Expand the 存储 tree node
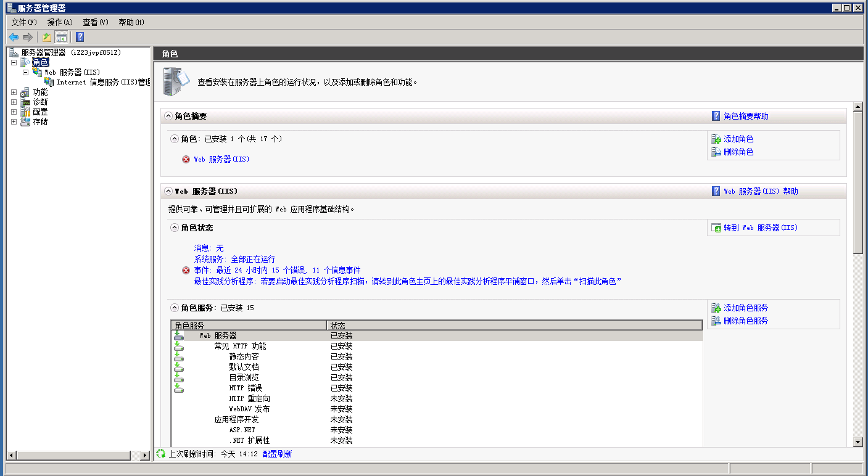The height and width of the screenshot is (476, 868). 14,121
